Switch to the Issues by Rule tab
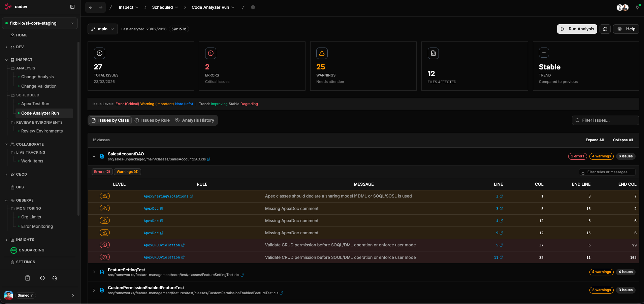The image size is (644, 304). (152, 120)
